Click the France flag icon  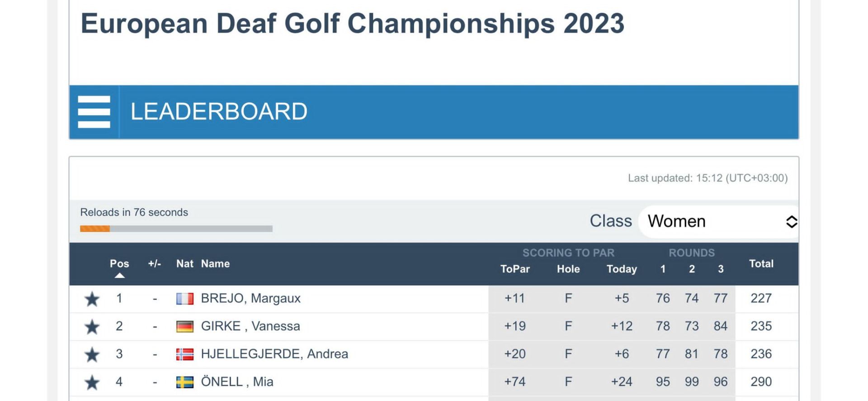coord(184,299)
